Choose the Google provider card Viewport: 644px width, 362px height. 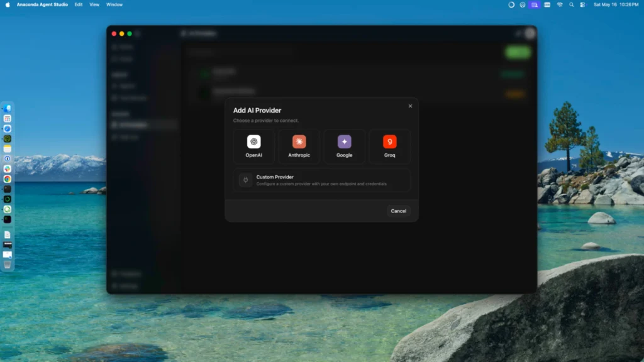click(x=344, y=146)
